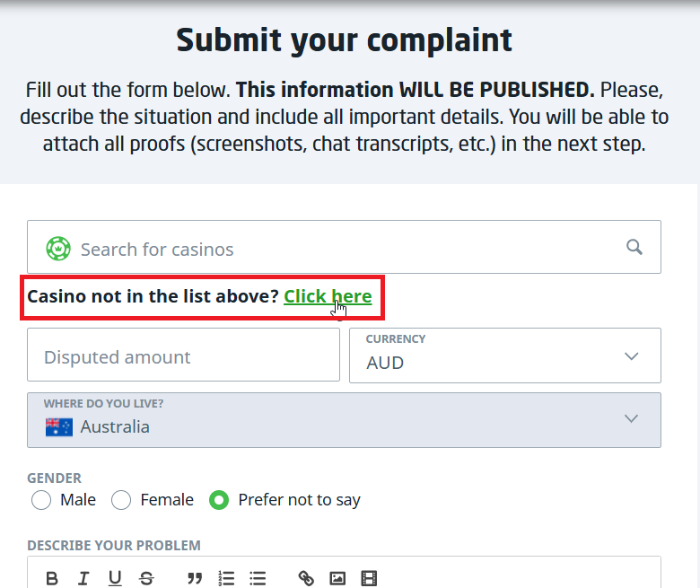
Task: Expand the Where do you live dropdown
Action: coord(631,419)
